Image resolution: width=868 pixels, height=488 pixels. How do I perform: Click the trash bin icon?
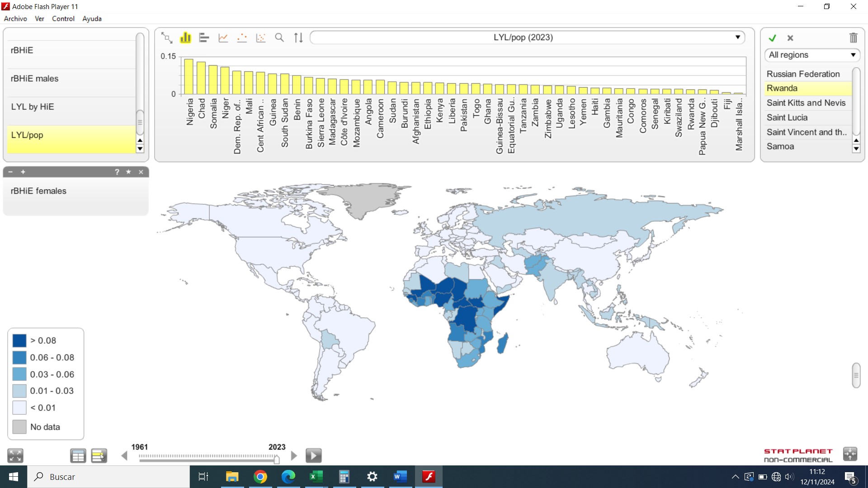[x=853, y=38]
